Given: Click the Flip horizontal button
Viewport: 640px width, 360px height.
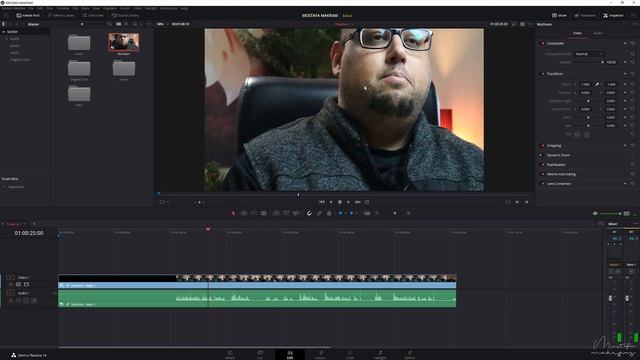Looking at the screenshot, I should click(577, 134).
